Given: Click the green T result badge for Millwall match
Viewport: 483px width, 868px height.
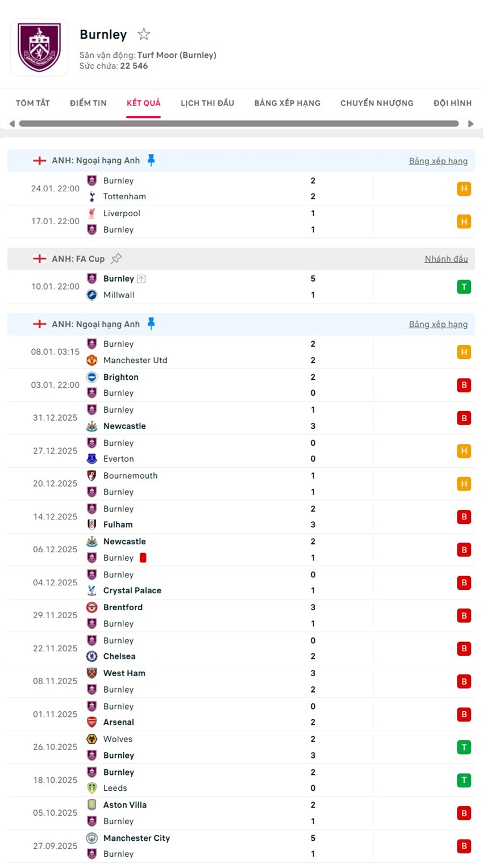Looking at the screenshot, I should click(464, 287).
